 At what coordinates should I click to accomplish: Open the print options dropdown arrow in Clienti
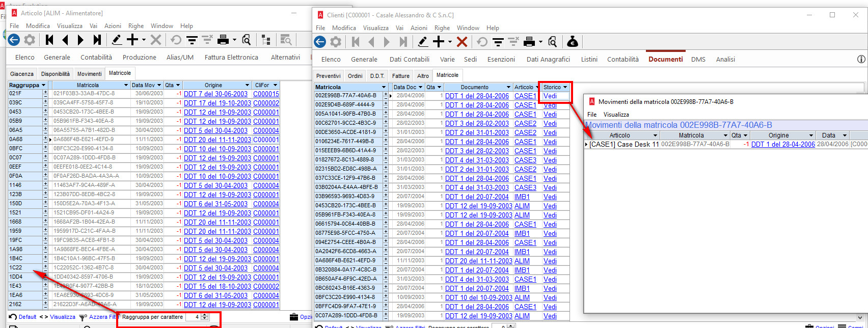tap(540, 42)
